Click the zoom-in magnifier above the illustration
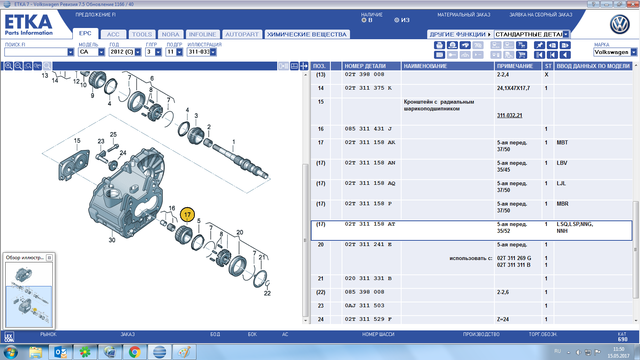Viewport: 640px width, 360px height. click(x=8, y=66)
